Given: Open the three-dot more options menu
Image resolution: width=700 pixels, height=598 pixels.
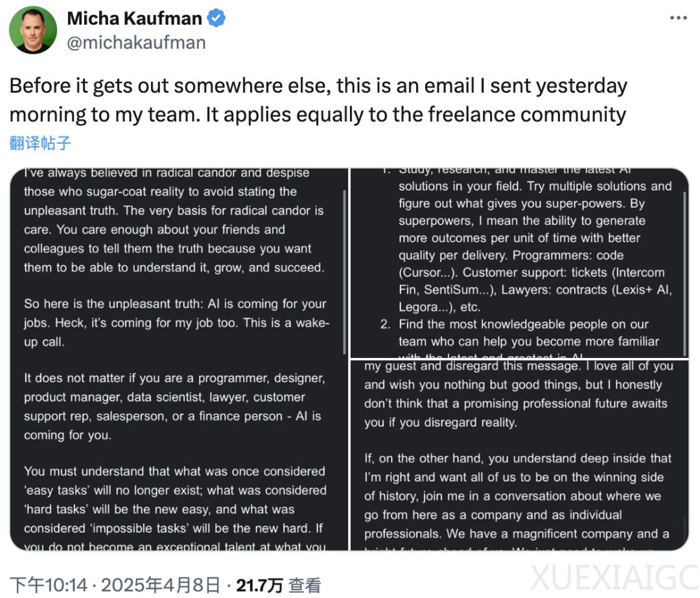Looking at the screenshot, I should (678, 18).
